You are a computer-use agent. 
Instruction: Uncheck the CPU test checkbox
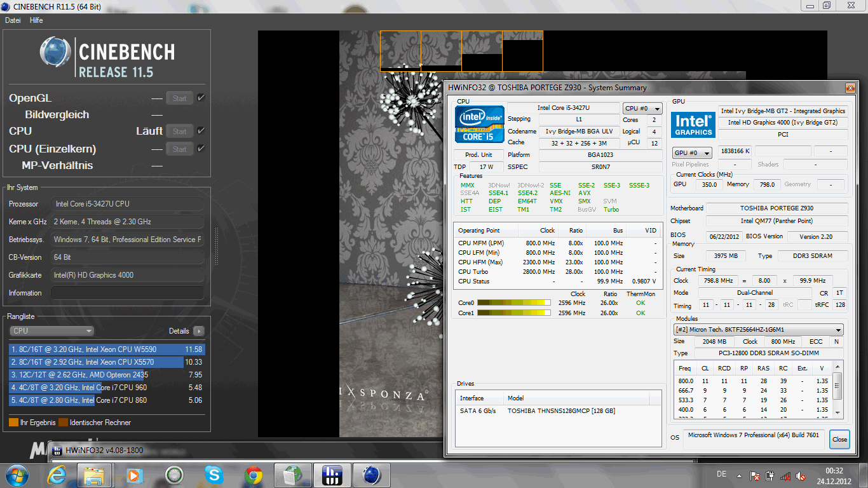(201, 131)
